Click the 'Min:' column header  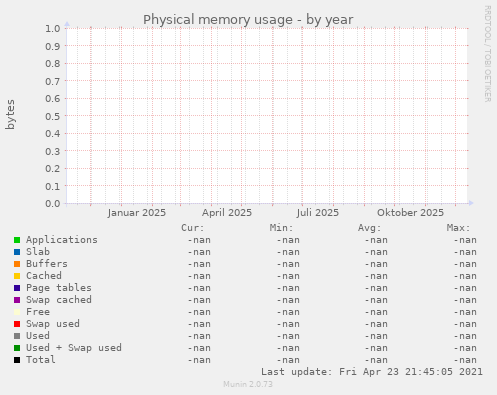281,228
